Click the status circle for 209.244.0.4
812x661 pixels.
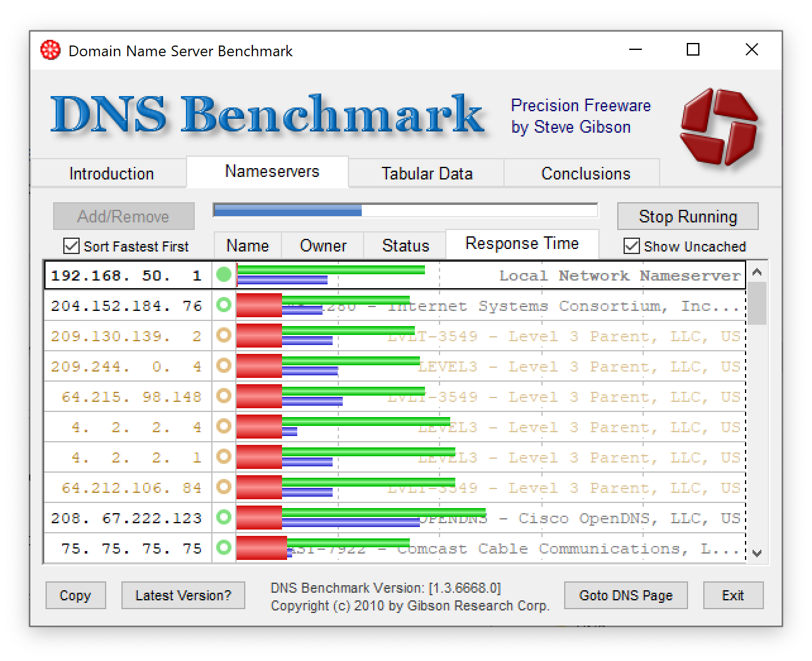click(224, 365)
